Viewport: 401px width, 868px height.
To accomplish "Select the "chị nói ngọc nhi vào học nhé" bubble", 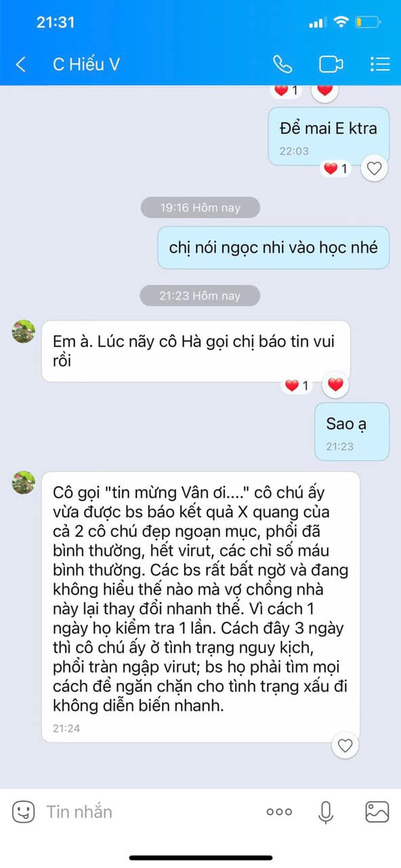I will 274,248.
